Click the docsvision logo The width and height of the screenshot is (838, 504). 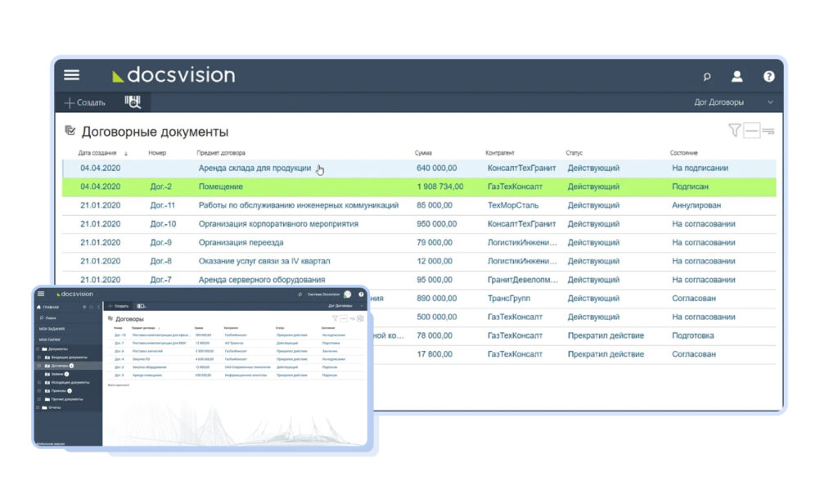[178, 75]
